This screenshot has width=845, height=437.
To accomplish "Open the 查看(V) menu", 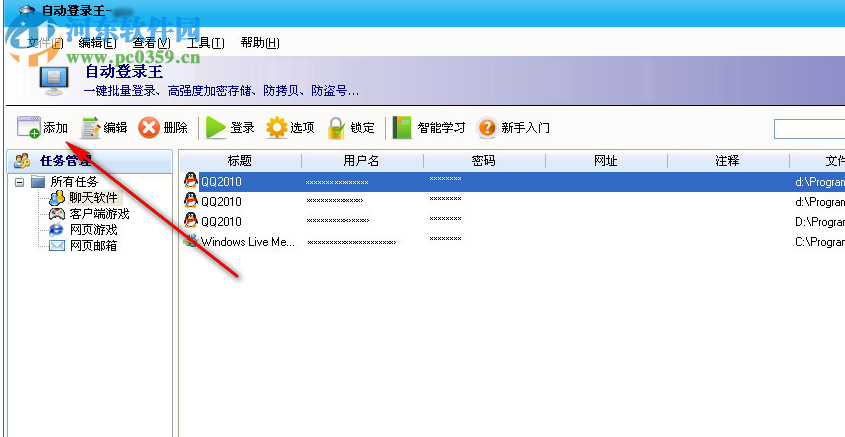I will pyautogui.click(x=152, y=43).
